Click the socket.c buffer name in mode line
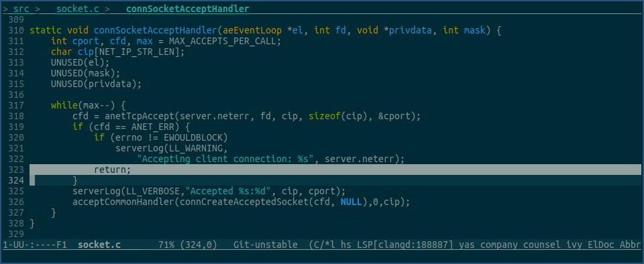Viewport: 644px width, 264px height. point(99,245)
